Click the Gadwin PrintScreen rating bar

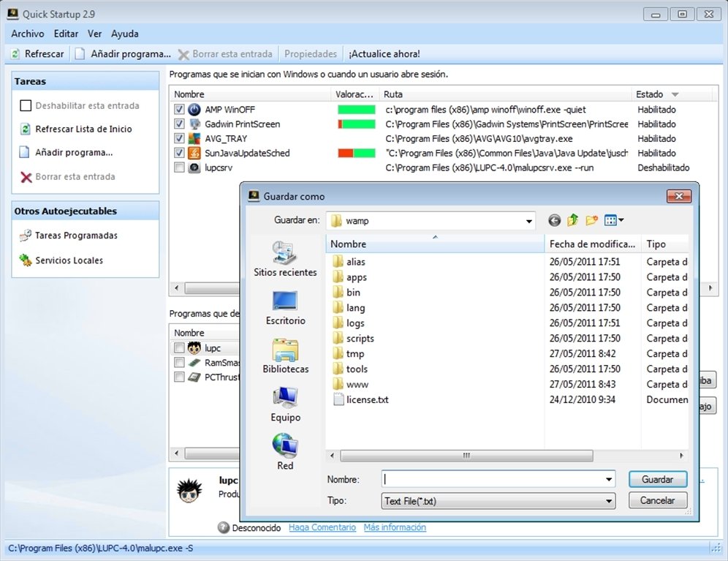pos(357,124)
